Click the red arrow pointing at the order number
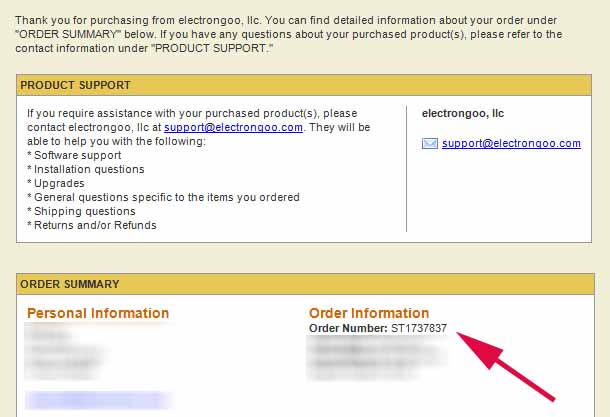610x417 pixels. [x=505, y=366]
